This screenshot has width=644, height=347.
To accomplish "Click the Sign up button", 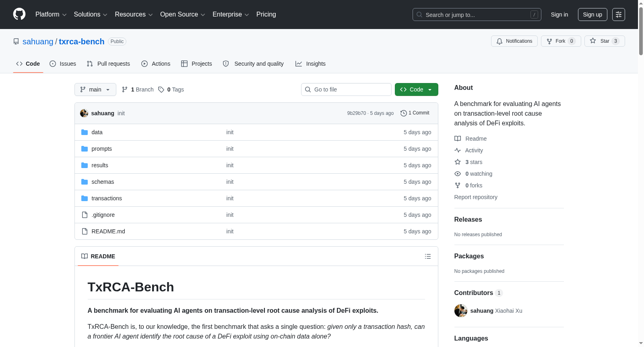I will 592,15.
